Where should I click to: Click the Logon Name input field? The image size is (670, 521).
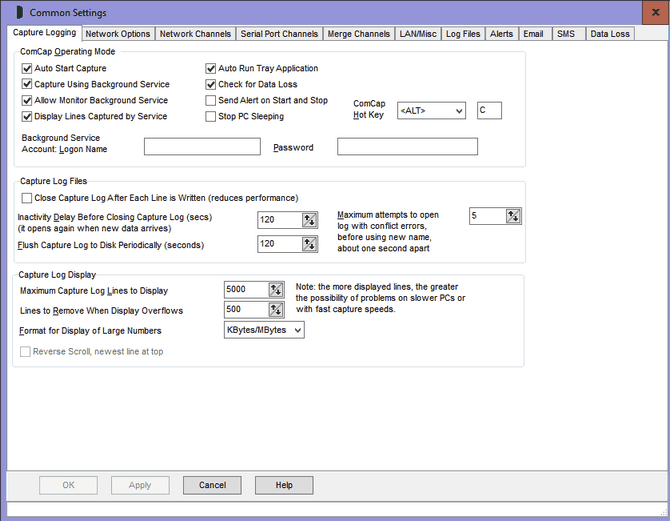click(x=202, y=147)
